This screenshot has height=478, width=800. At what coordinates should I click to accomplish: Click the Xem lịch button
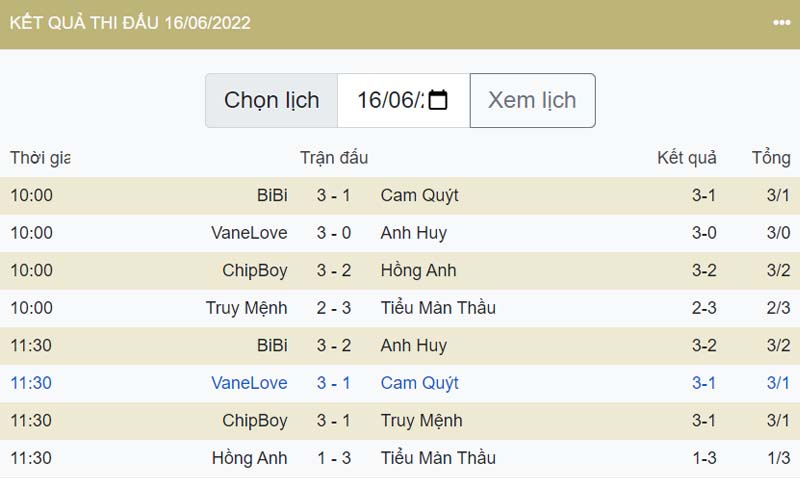pos(532,100)
